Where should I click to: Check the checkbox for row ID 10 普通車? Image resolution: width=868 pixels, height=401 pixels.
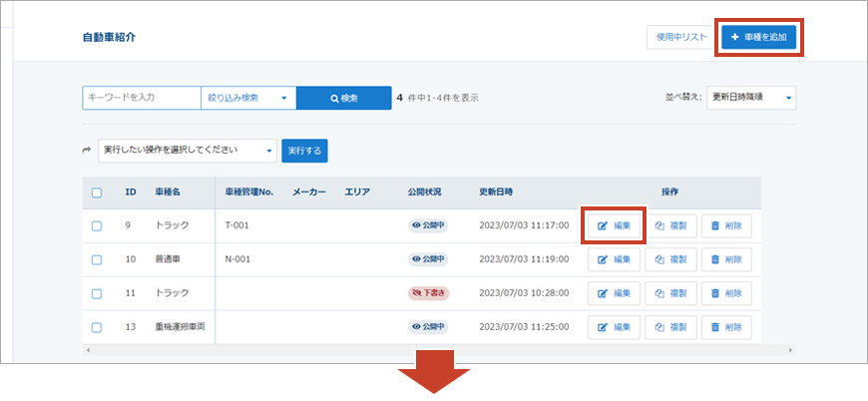point(97,259)
